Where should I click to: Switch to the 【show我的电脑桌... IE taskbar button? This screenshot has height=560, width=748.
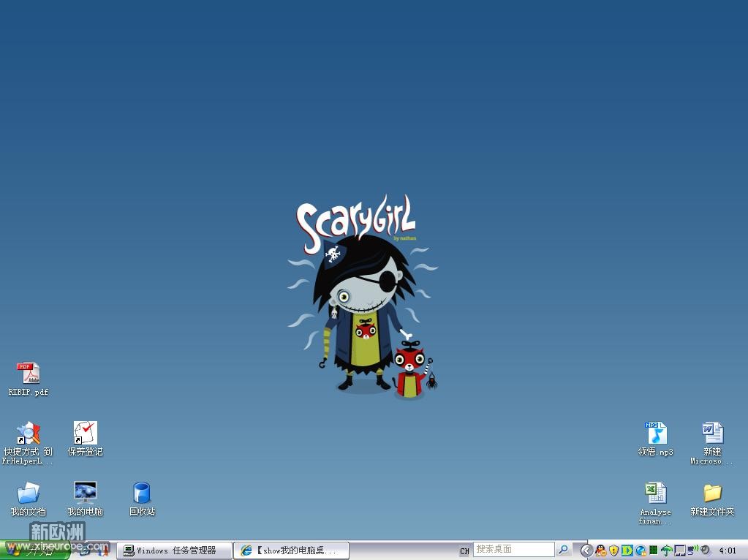[x=292, y=550]
